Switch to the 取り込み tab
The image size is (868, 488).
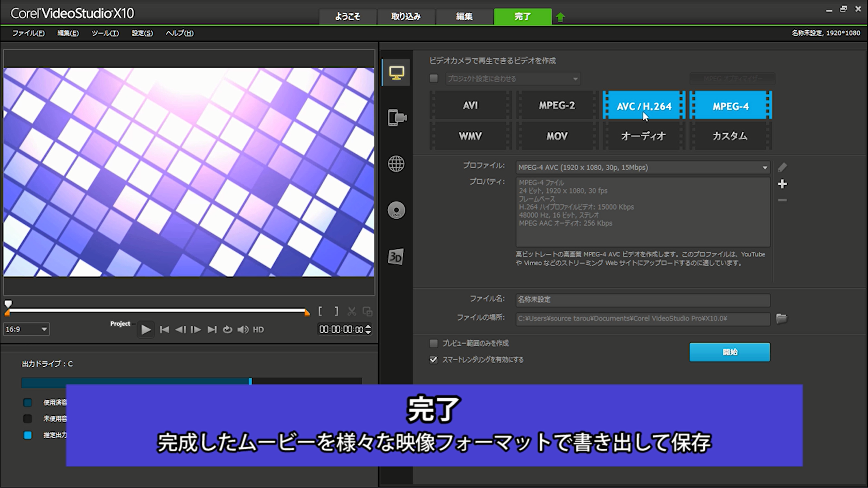point(406,17)
